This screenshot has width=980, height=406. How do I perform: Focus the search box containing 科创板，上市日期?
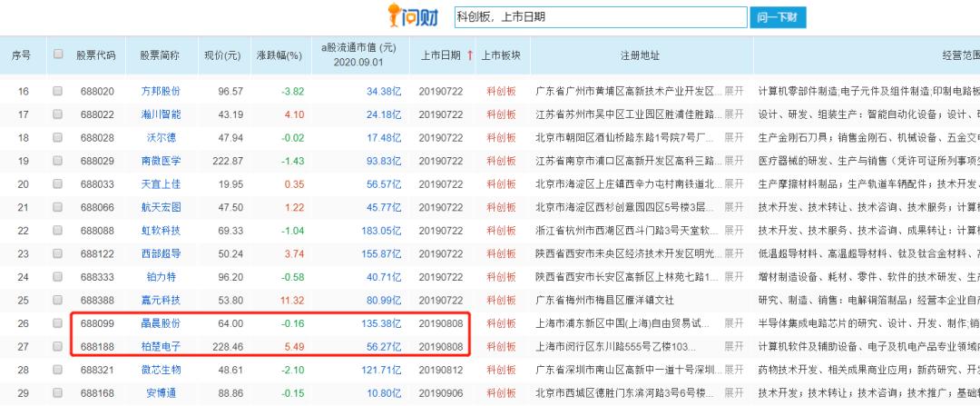point(601,17)
